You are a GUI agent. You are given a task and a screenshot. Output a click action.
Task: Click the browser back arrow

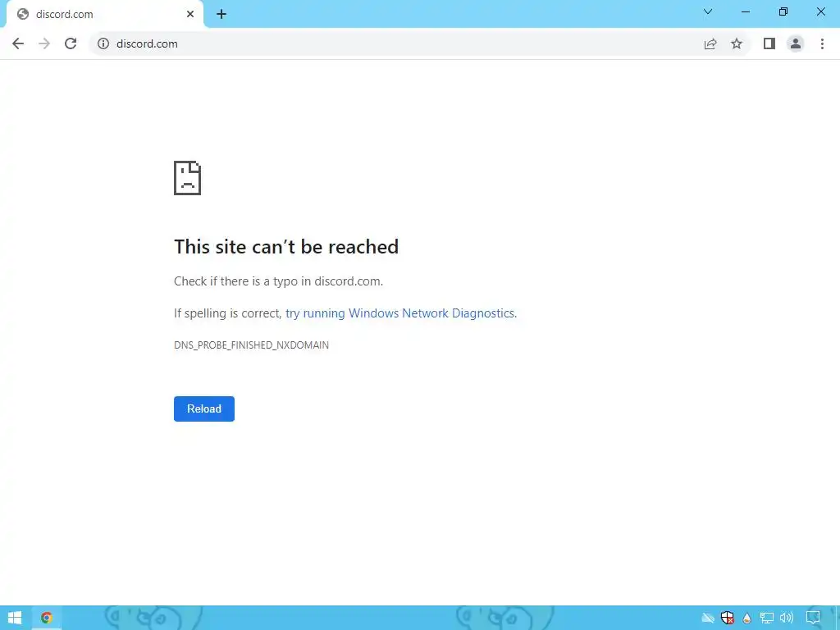pos(18,44)
